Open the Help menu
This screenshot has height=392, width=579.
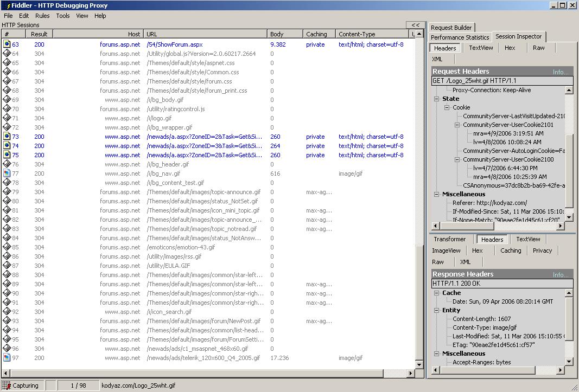coord(100,16)
